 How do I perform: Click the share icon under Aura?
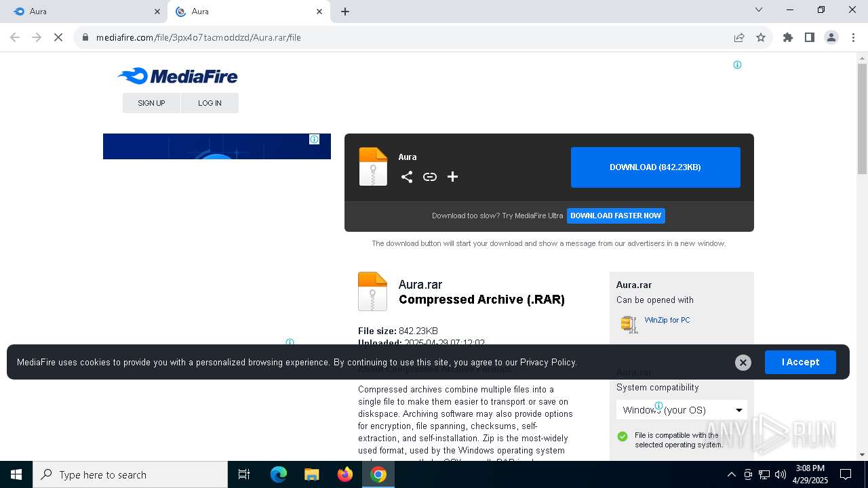[407, 177]
